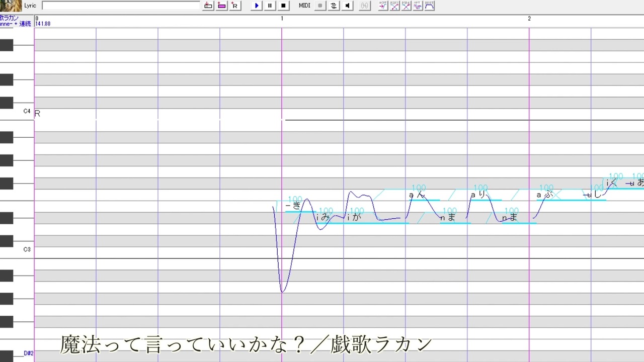Click measure marker 1 on the ruler
The width and height of the screenshot is (644, 362).
coord(282,18)
